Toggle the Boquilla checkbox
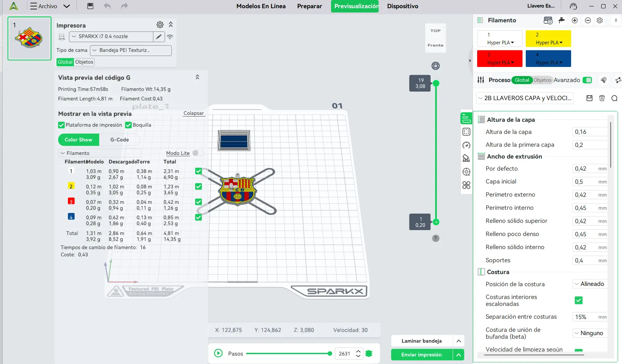 128,125
